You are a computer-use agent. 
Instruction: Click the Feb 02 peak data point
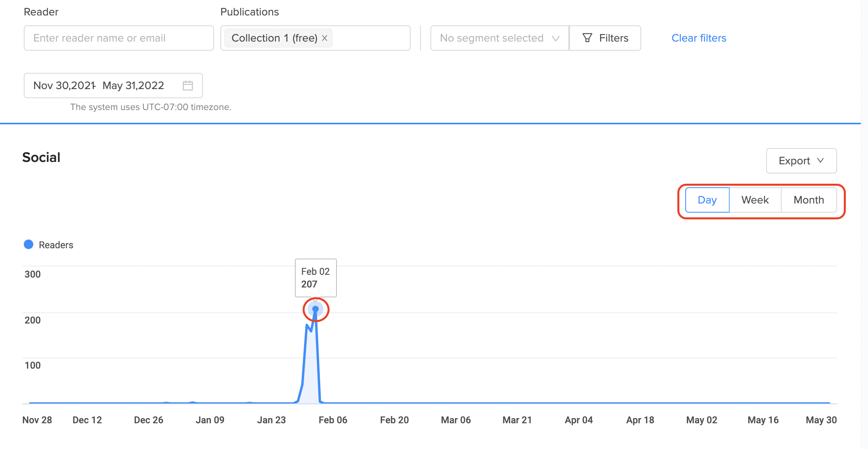tap(315, 309)
